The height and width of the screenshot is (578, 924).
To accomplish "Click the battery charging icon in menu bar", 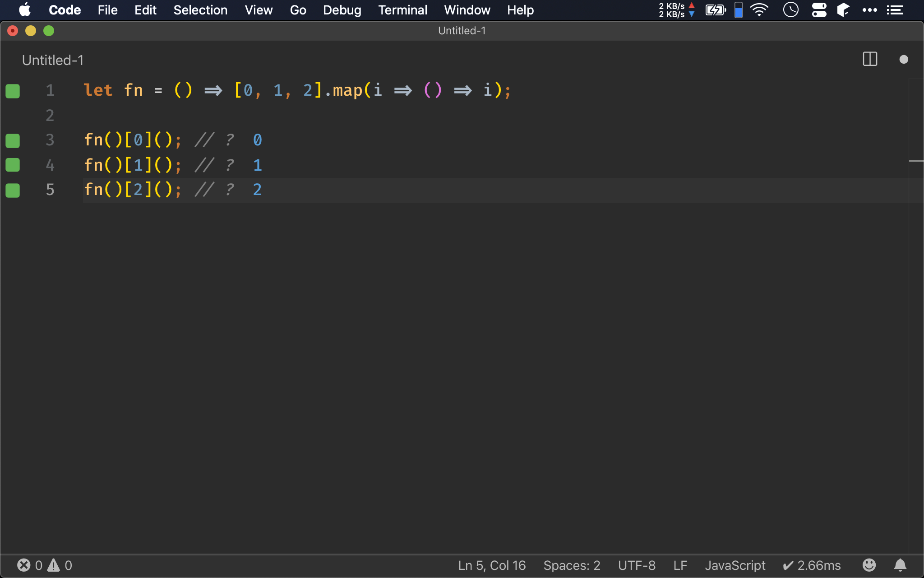I will pyautogui.click(x=715, y=10).
